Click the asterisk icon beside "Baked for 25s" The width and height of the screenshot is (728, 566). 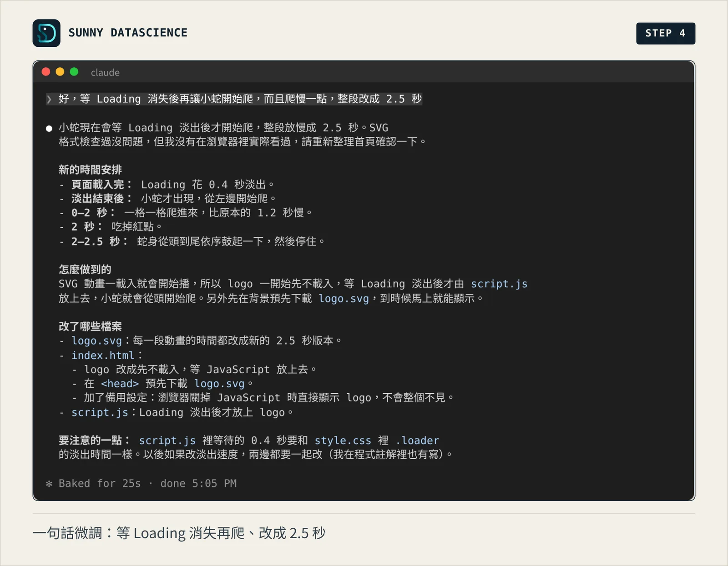49,484
